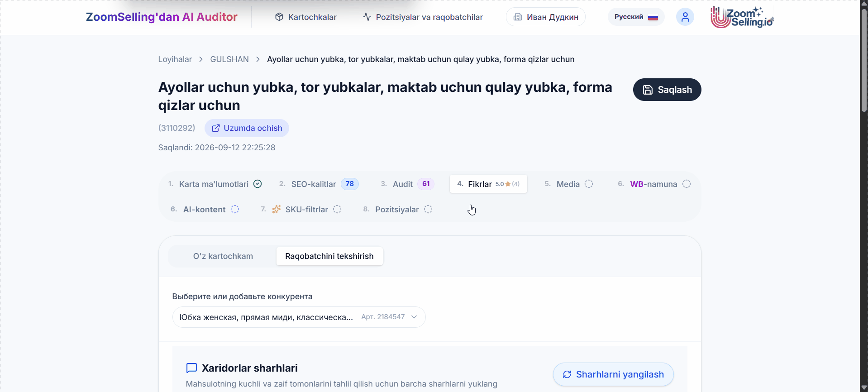The height and width of the screenshot is (392, 868).
Task: Open product via Uzumda ochish link
Action: (247, 128)
